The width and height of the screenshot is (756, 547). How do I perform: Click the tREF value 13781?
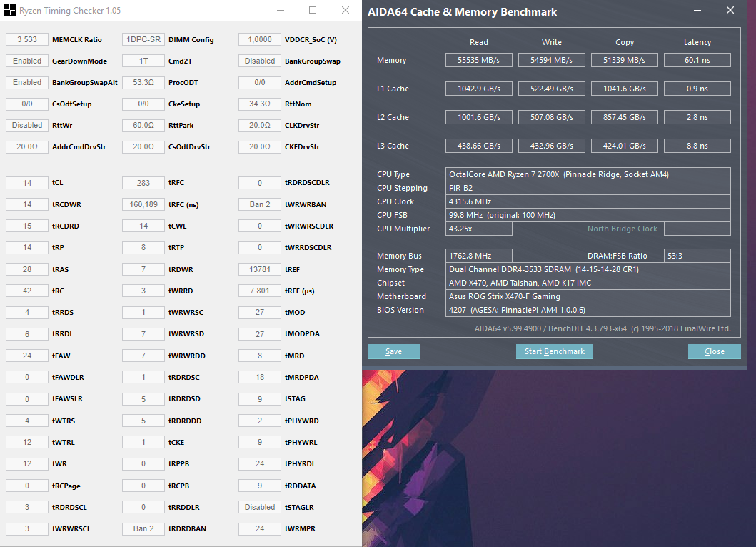point(260,269)
